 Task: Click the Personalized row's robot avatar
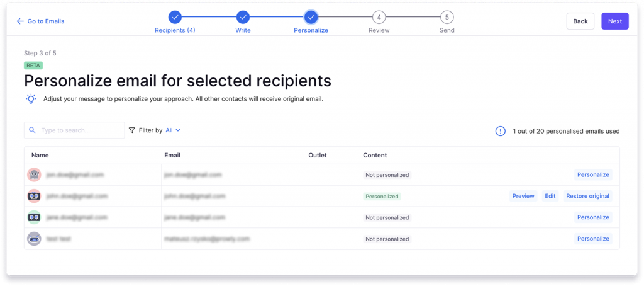click(34, 196)
